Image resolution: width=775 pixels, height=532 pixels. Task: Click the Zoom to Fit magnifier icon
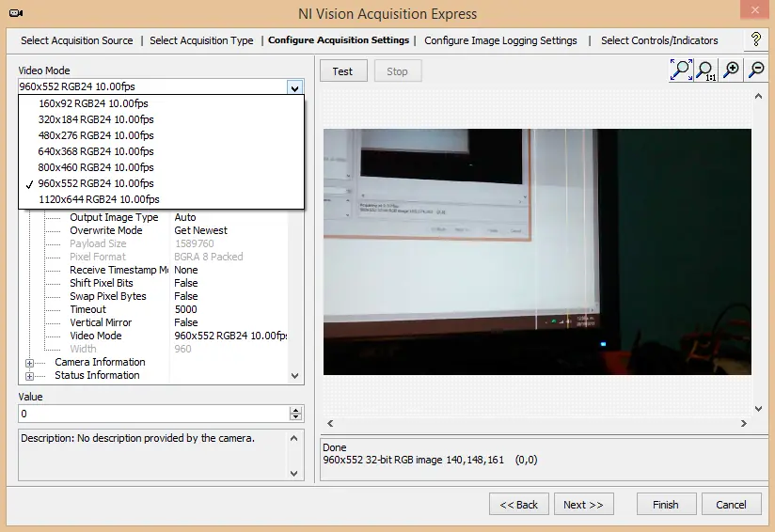pos(681,70)
